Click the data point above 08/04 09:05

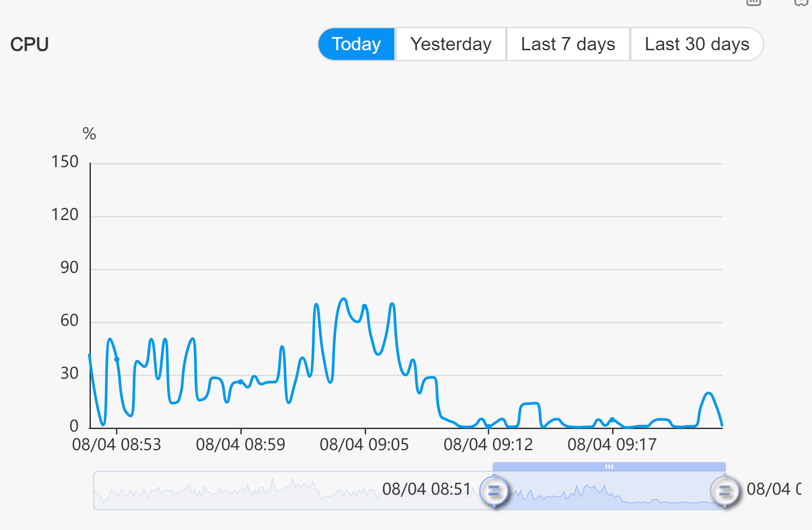[365, 306]
